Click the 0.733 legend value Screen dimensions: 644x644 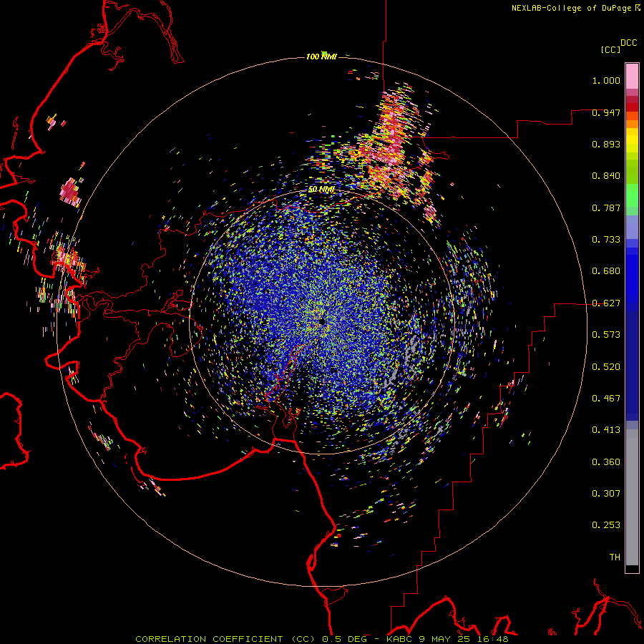(x=606, y=240)
